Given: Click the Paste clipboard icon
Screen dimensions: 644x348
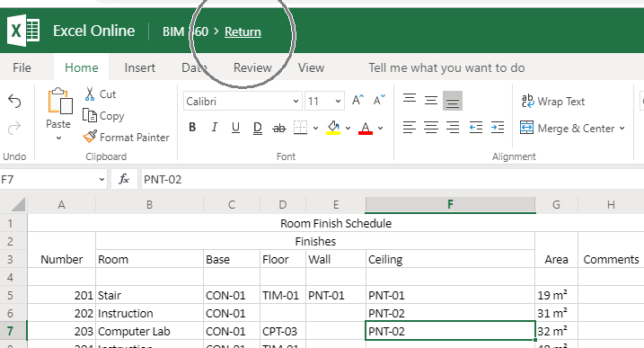Looking at the screenshot, I should pyautogui.click(x=60, y=101).
